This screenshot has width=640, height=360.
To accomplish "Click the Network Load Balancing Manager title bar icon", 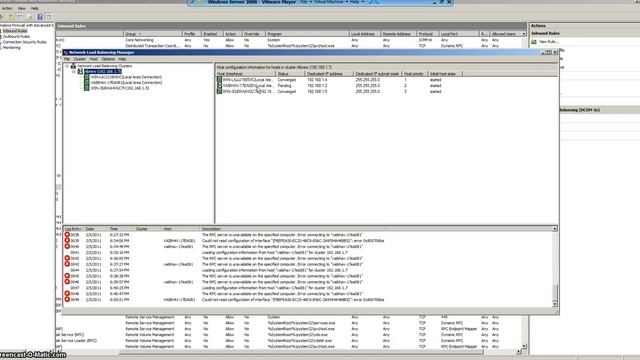I will click(x=65, y=52).
